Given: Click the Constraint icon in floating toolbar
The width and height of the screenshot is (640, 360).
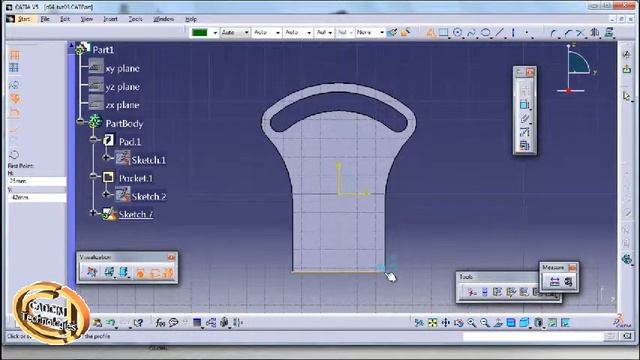Looking at the screenshot, I should click(524, 104).
